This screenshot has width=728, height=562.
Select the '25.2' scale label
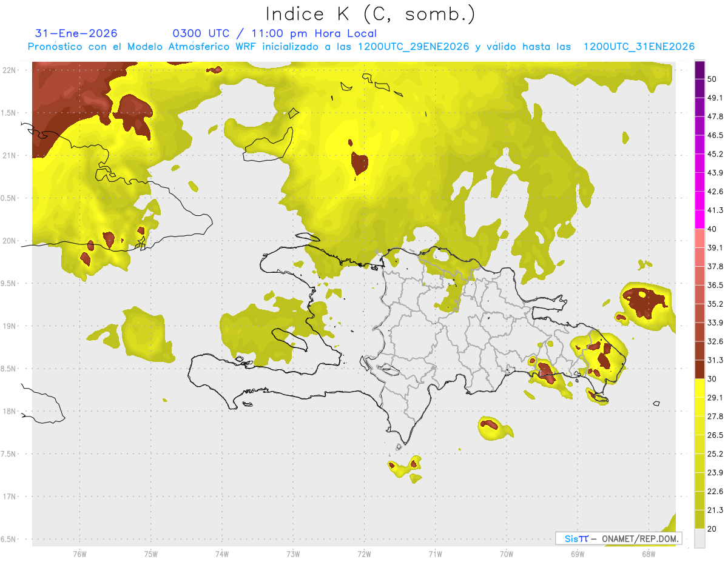pyautogui.click(x=715, y=454)
